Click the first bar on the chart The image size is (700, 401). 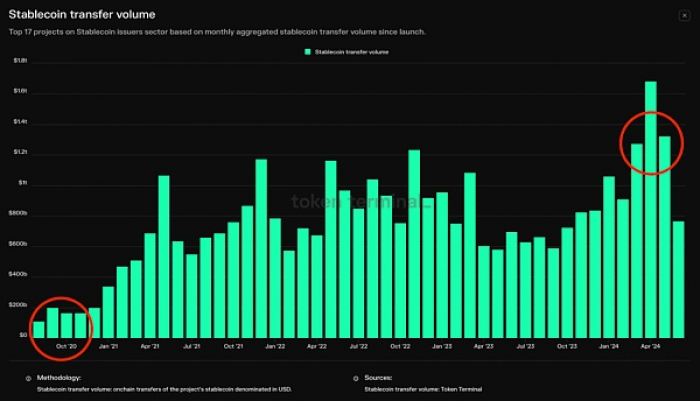[39, 330]
